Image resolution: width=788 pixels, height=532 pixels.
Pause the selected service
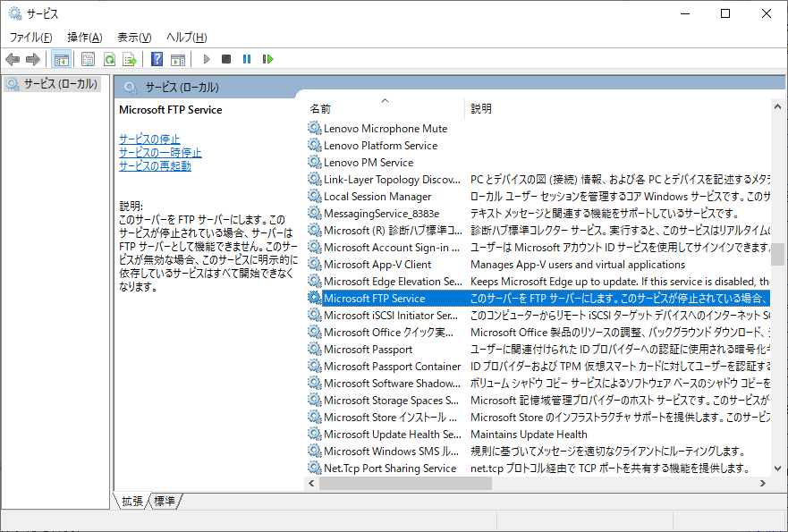(245, 59)
